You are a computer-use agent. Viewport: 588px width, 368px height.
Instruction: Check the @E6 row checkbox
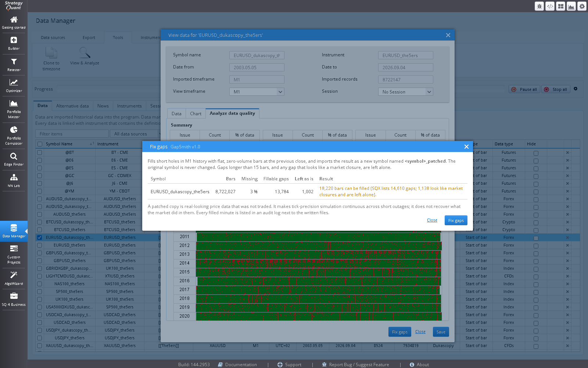(x=39, y=160)
